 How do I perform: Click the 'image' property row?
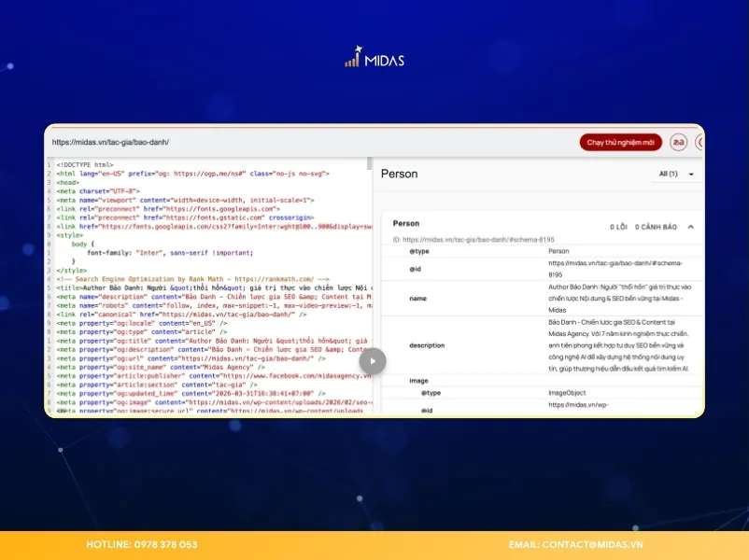(x=542, y=381)
